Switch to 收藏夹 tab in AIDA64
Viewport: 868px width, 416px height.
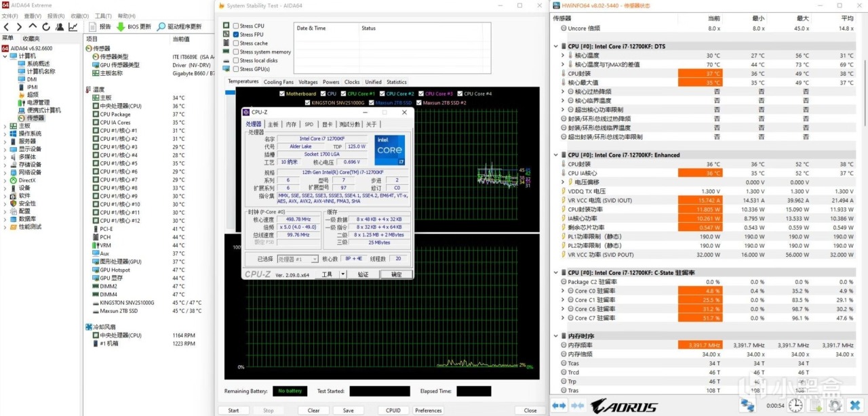tap(31, 39)
